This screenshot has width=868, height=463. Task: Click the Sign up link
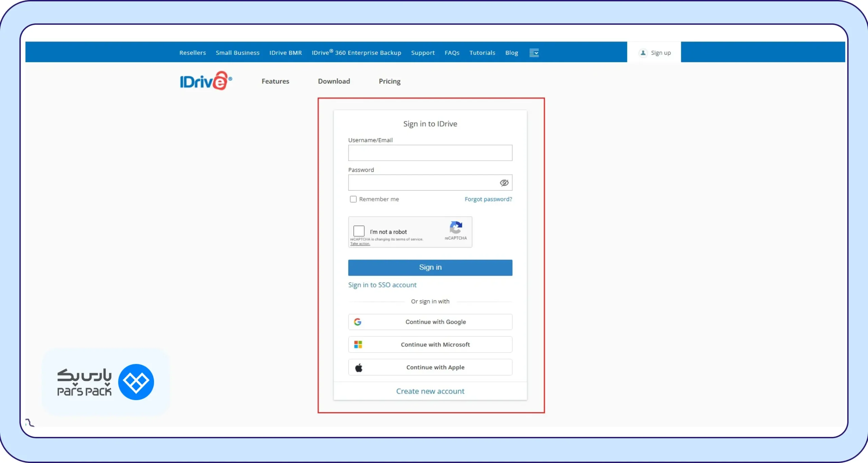[661, 53]
